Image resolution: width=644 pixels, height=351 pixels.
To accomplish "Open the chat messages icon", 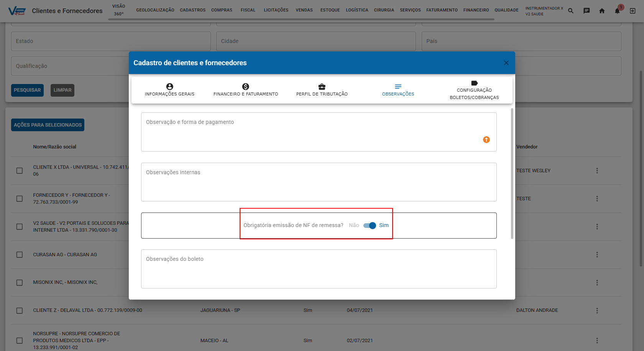I will click(x=586, y=11).
